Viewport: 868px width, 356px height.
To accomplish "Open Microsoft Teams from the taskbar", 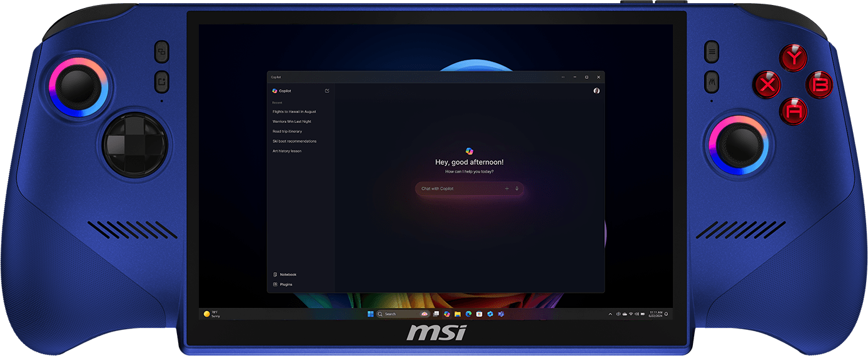I will click(x=501, y=314).
